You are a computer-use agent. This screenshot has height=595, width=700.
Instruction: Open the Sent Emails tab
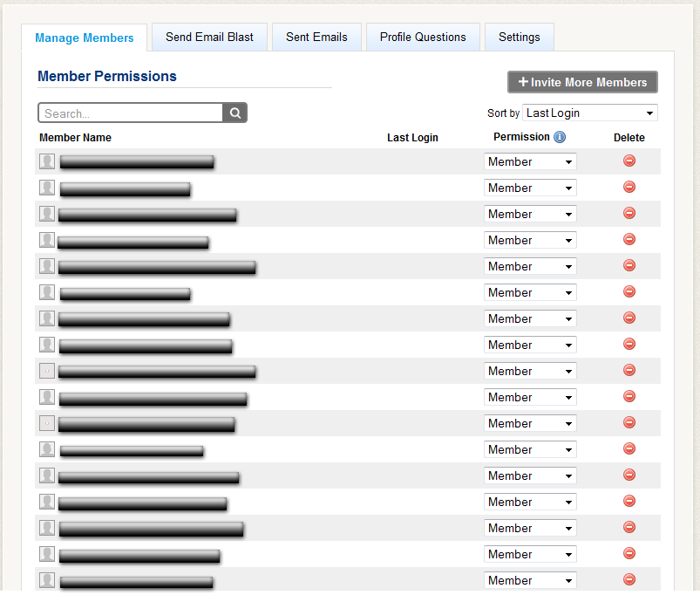pyautogui.click(x=316, y=38)
